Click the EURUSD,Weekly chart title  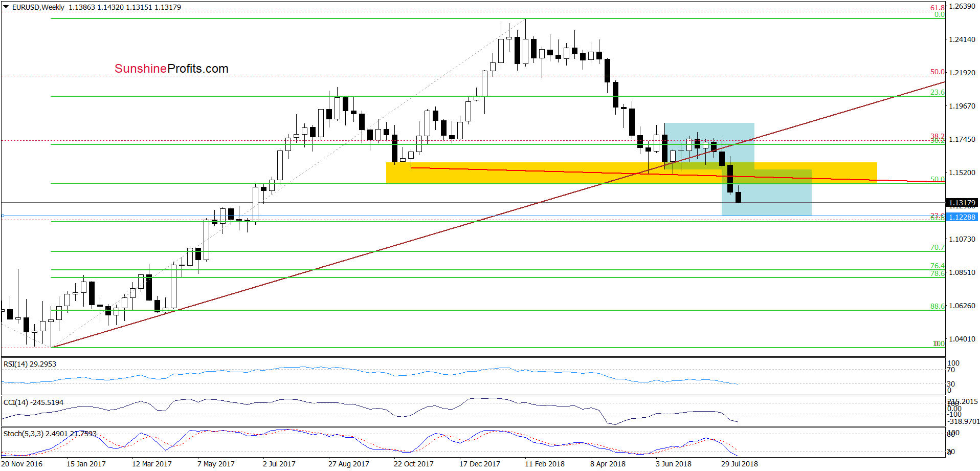(x=38, y=7)
